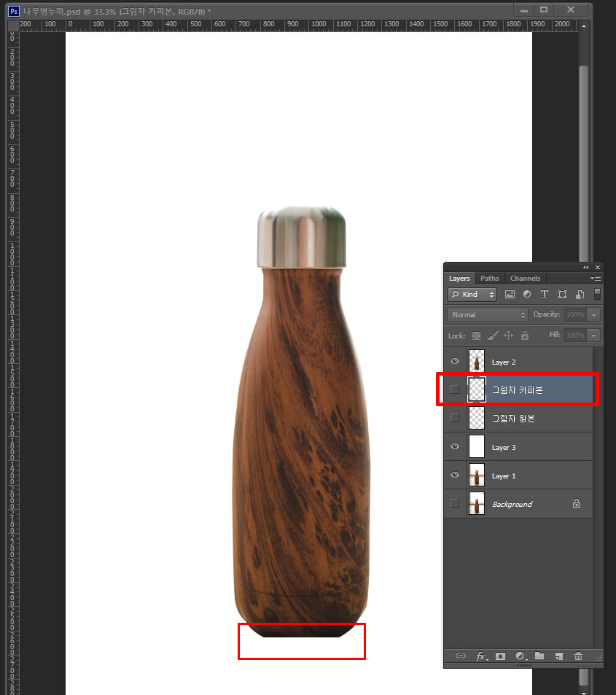
Task: Switch to the Channels tab
Action: pos(525,279)
